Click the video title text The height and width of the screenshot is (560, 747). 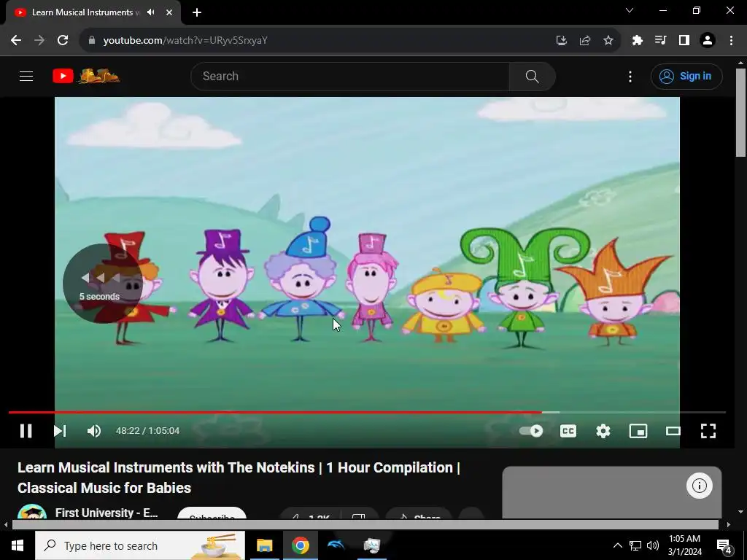(239, 478)
